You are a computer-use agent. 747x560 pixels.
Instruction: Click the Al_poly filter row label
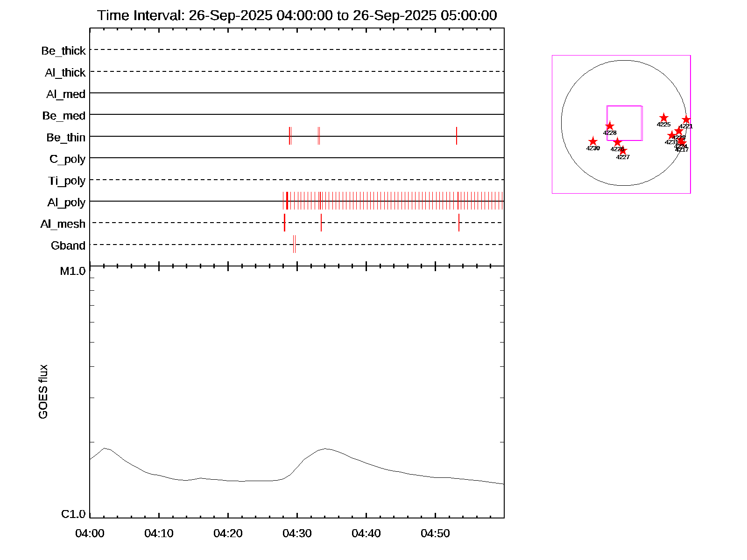click(x=66, y=203)
